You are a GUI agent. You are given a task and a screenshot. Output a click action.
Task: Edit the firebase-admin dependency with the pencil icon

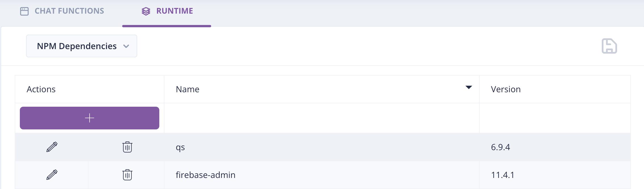click(51, 175)
